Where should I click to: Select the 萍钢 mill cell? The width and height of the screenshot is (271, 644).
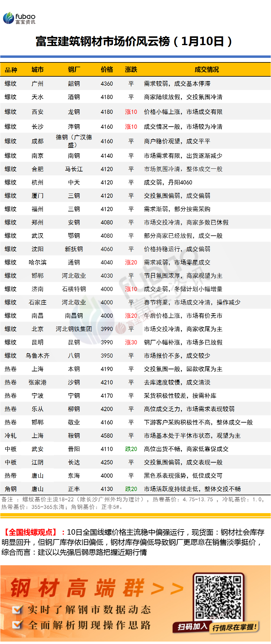[74, 127]
